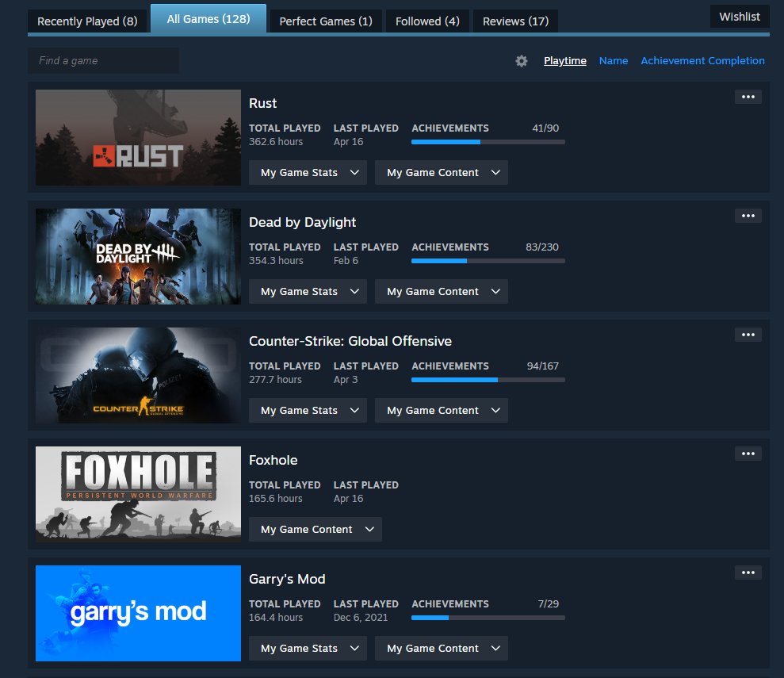Switch to the Followed (4) tab
784x678 pixels.
point(427,21)
